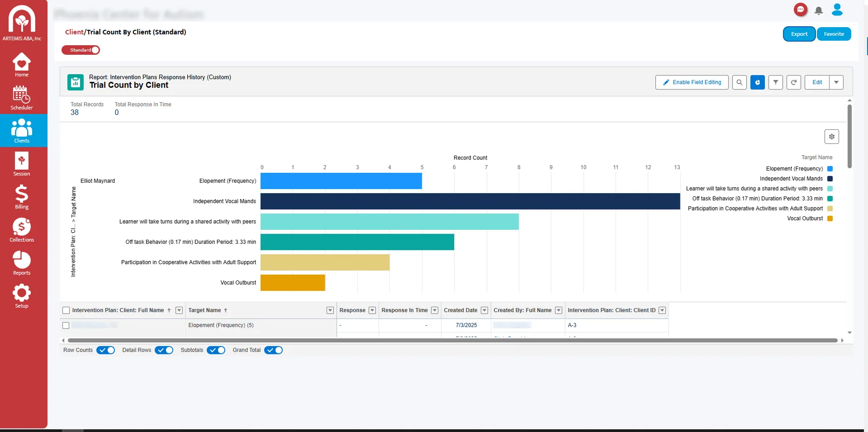Expand the Edit button dropdown arrow

click(836, 82)
